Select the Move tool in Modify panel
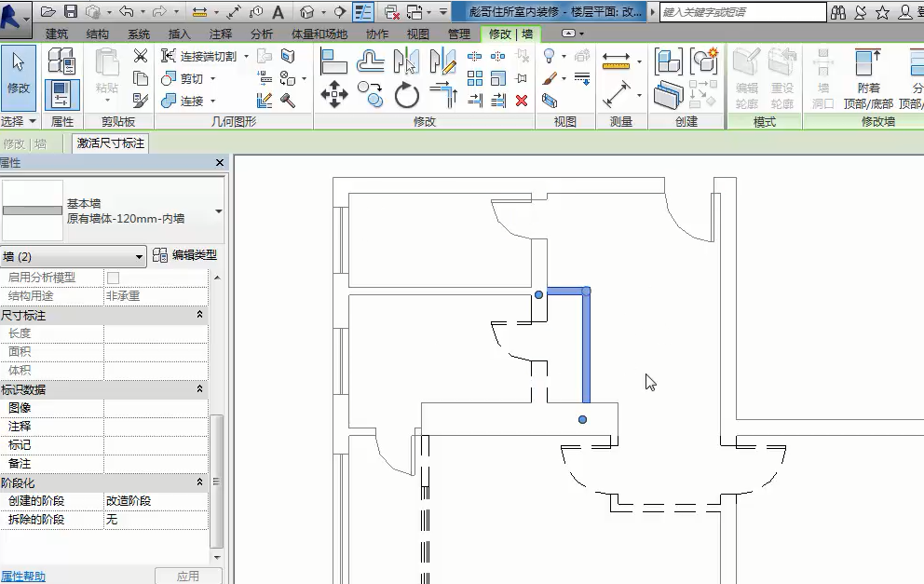The image size is (924, 584). coord(334,93)
